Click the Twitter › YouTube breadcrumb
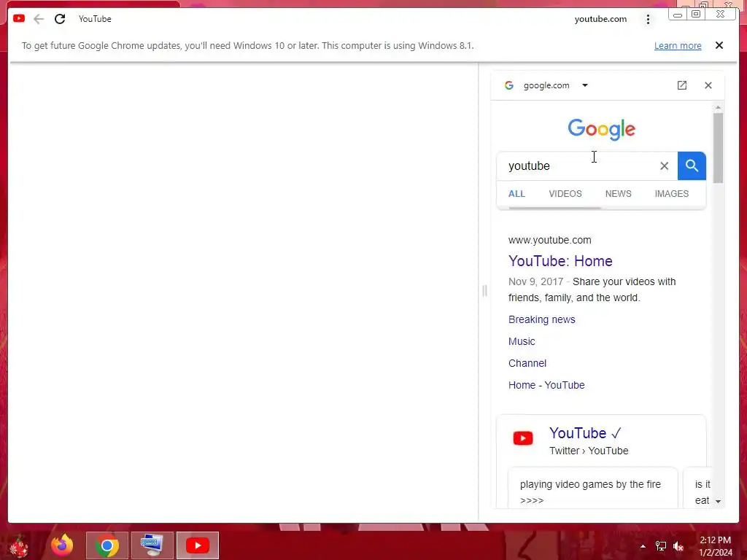Viewport: 747px width, 560px height. (x=589, y=451)
